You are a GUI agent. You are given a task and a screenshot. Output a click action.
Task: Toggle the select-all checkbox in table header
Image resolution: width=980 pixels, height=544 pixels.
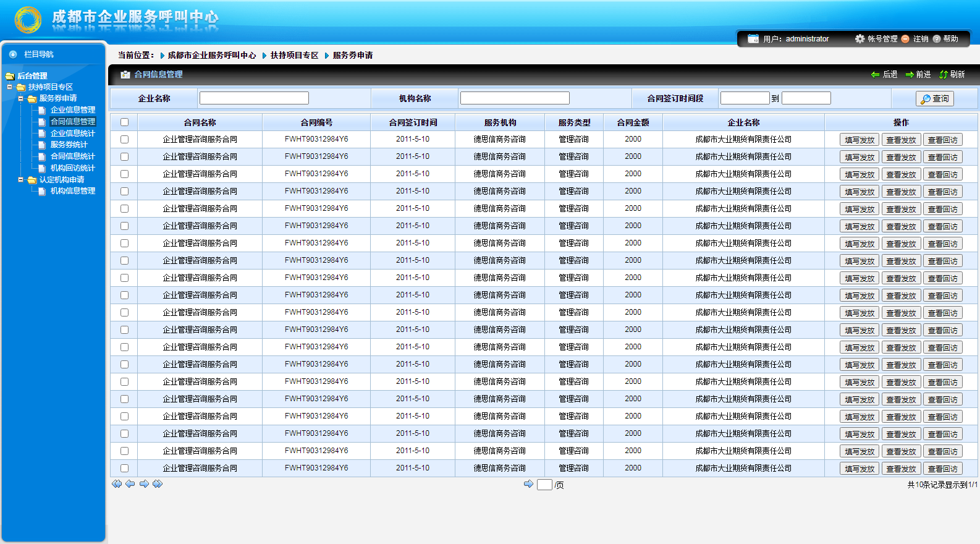(x=124, y=122)
